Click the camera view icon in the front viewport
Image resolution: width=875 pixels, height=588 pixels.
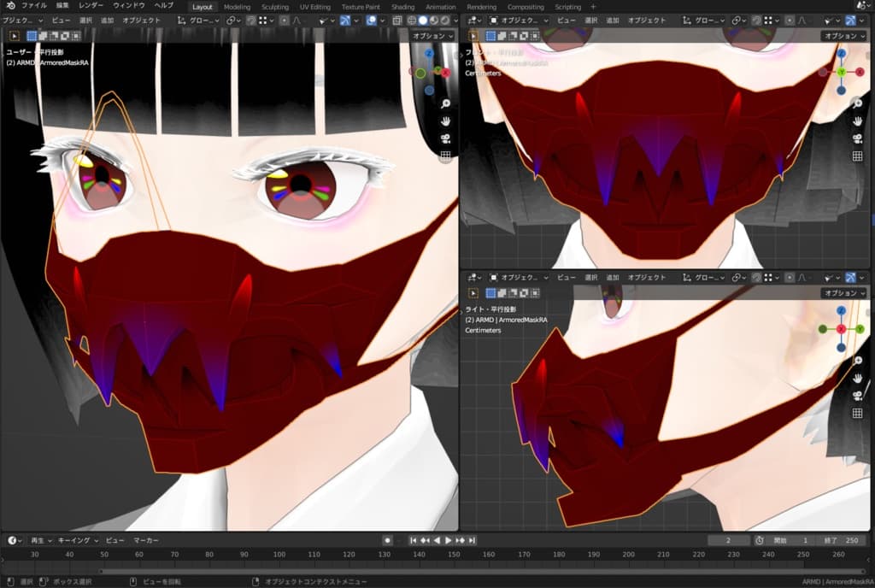[x=857, y=138]
